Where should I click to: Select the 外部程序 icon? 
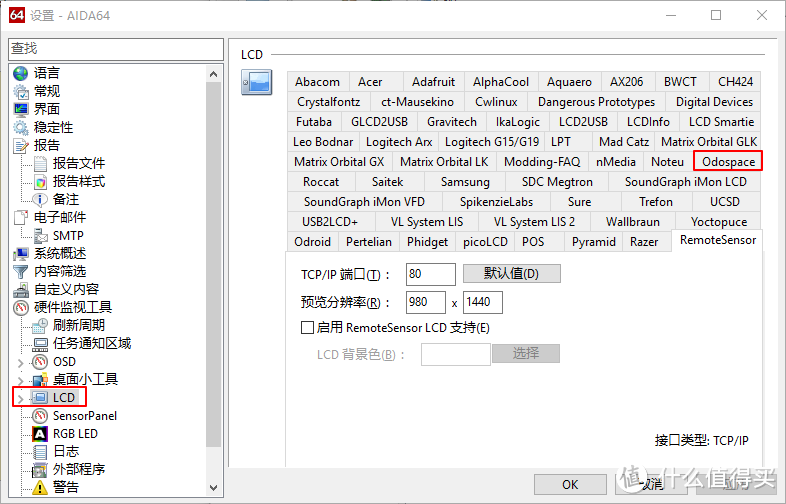click(x=40, y=470)
